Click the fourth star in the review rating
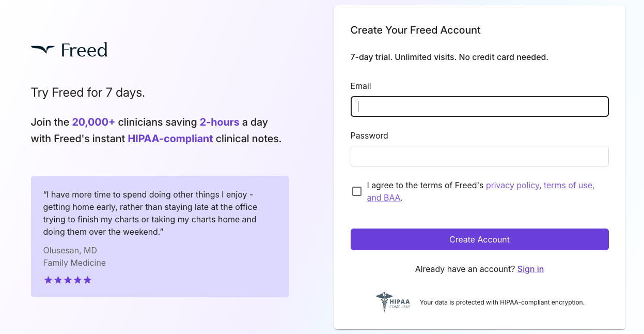The image size is (644, 334). pyautogui.click(x=77, y=280)
